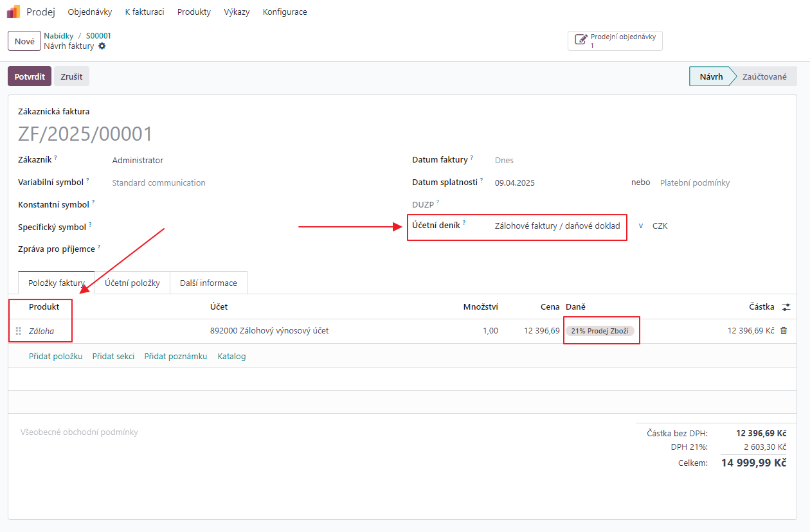The image size is (810, 532).
Task: Click the help mark next to Účetní deník
Action: (x=464, y=223)
